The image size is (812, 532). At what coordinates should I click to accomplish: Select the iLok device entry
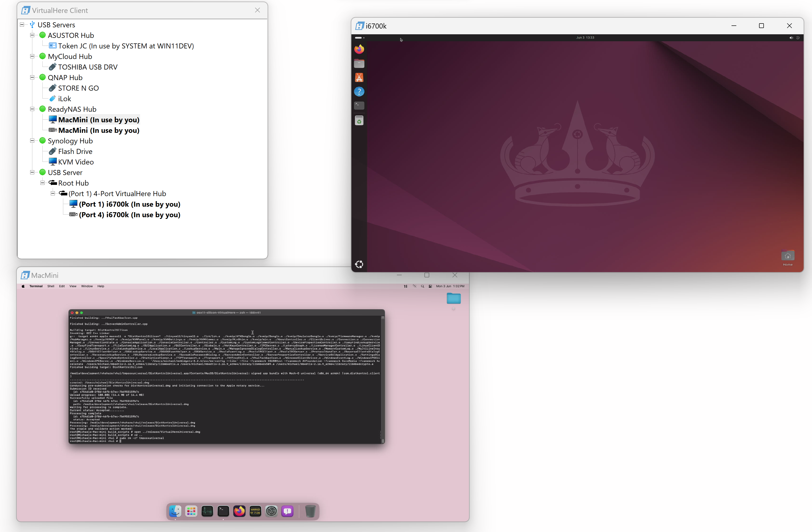point(64,99)
